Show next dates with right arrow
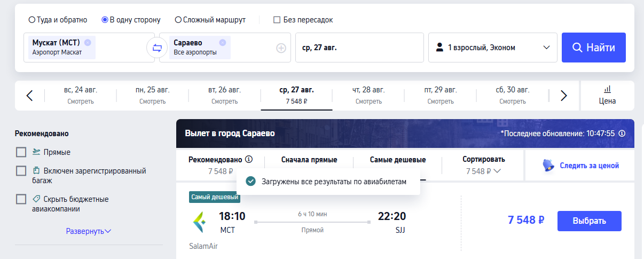Viewport: 644px width, 259px height. [x=563, y=96]
